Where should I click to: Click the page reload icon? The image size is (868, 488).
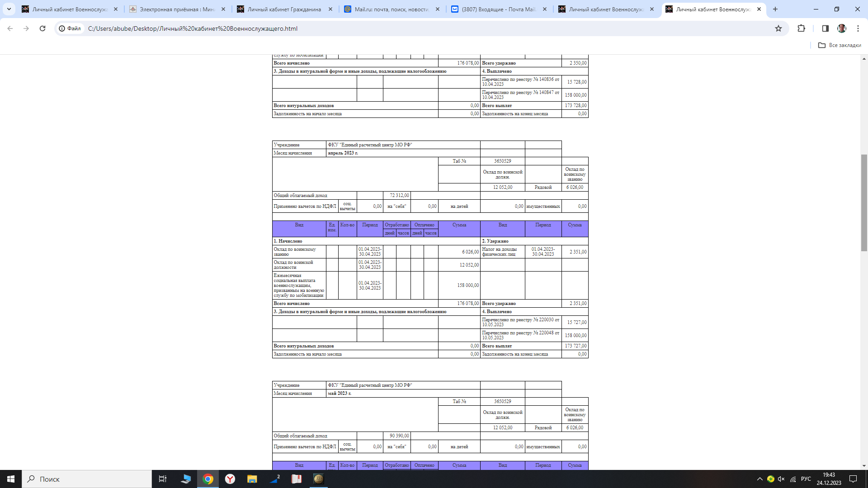click(x=42, y=28)
